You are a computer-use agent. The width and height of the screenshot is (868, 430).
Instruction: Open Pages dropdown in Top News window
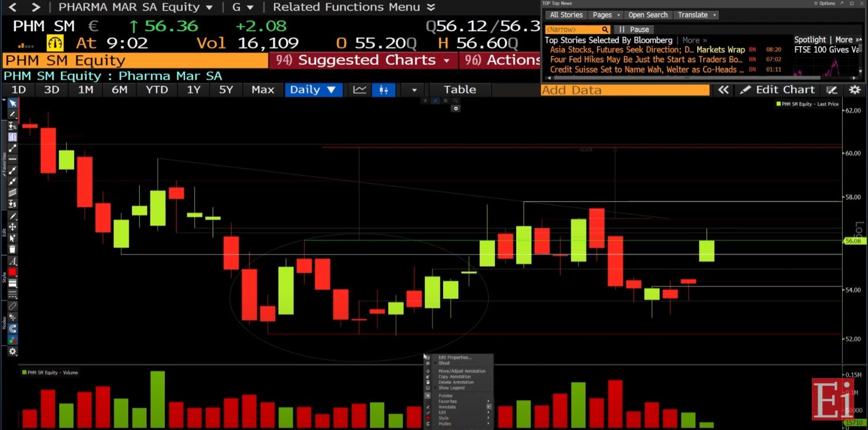tap(606, 15)
